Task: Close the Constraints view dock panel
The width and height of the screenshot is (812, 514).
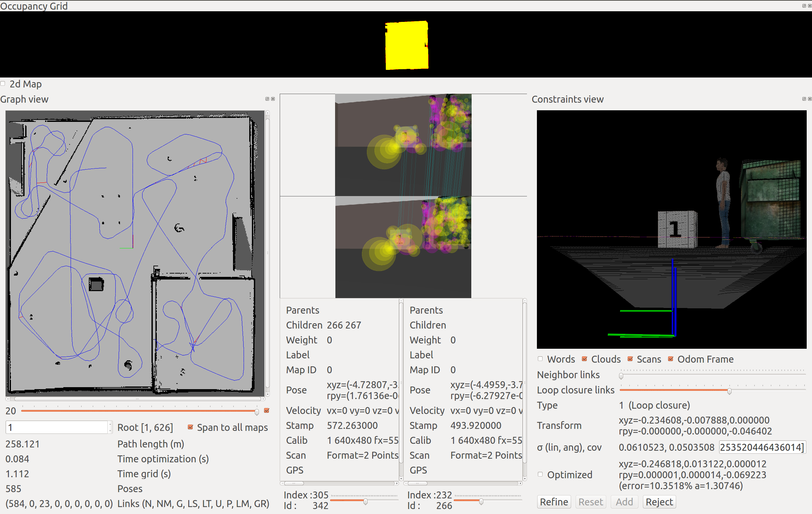Action: [x=809, y=99]
